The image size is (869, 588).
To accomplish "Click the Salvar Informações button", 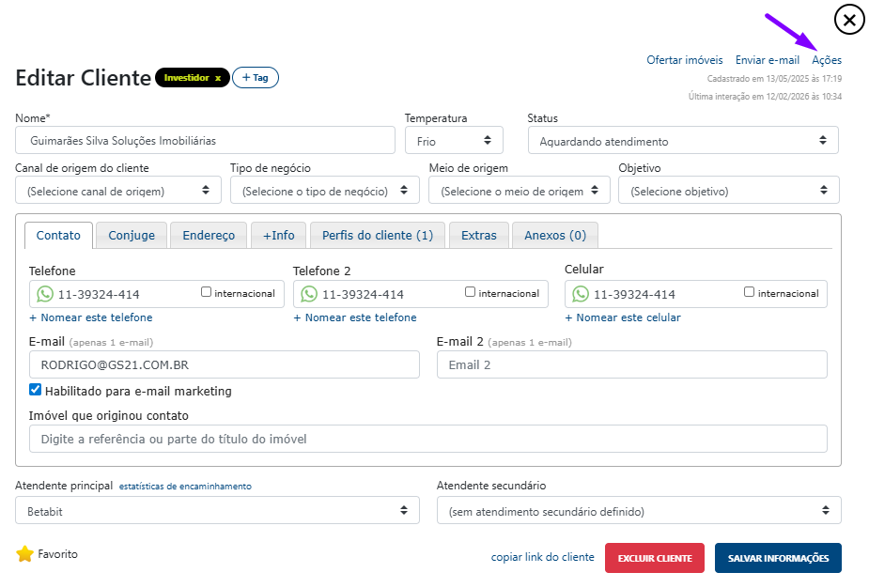I will point(778,558).
